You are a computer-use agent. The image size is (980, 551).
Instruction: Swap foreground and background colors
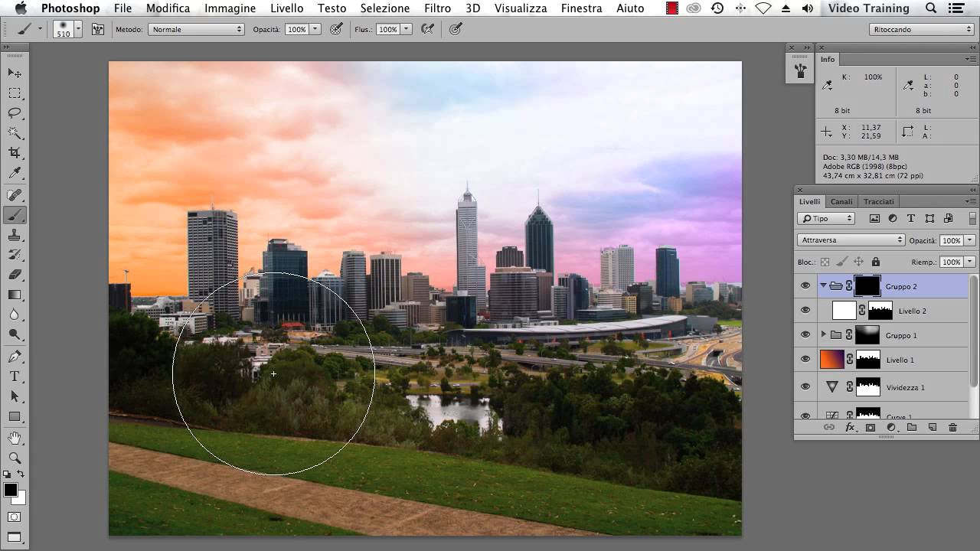(x=21, y=474)
